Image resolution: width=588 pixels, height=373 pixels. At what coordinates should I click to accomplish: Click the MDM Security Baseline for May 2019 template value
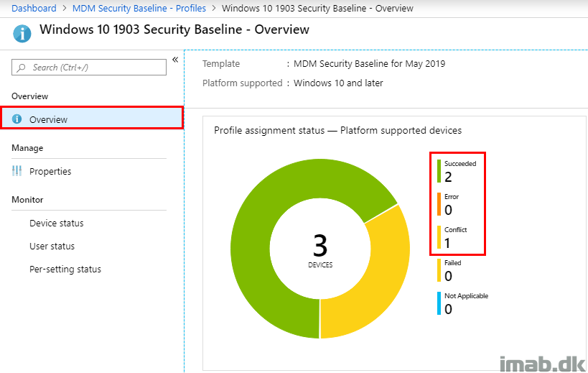click(x=369, y=64)
